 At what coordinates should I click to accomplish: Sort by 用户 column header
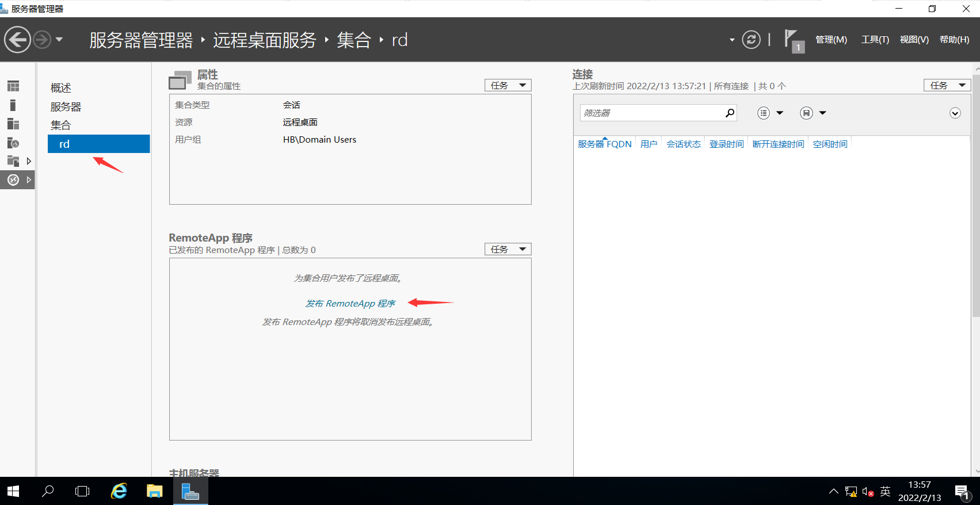point(649,144)
